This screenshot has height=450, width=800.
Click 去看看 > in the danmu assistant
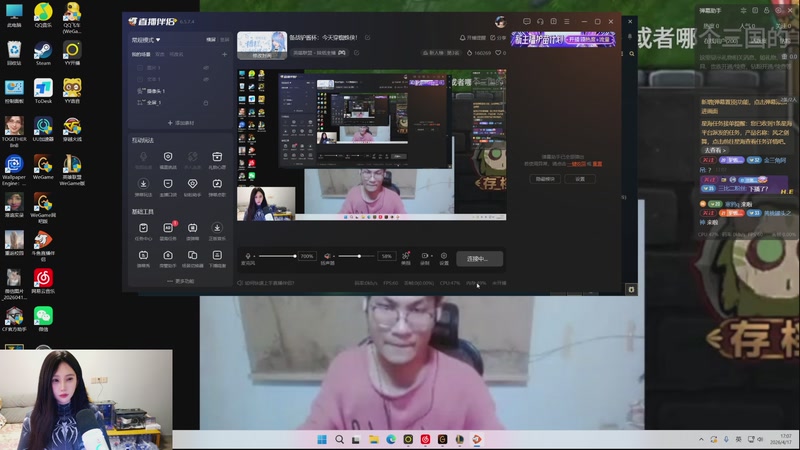[715, 151]
